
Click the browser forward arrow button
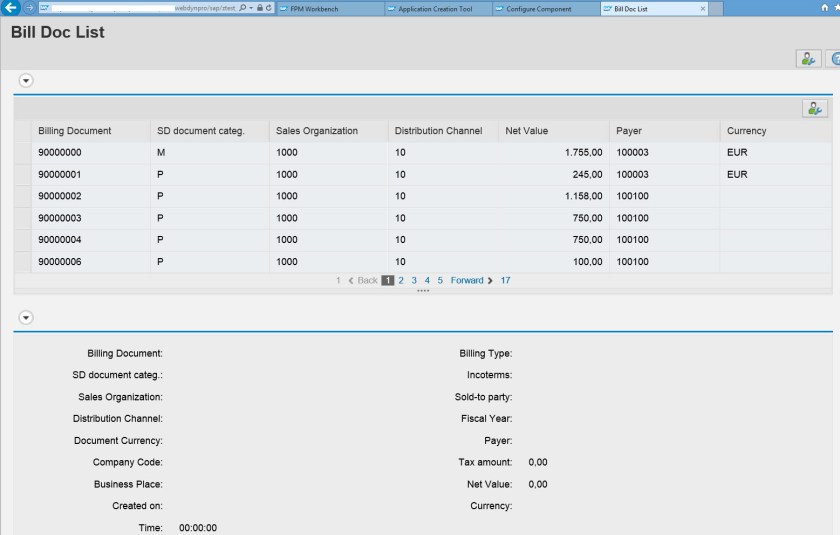pyautogui.click(x=30, y=7)
